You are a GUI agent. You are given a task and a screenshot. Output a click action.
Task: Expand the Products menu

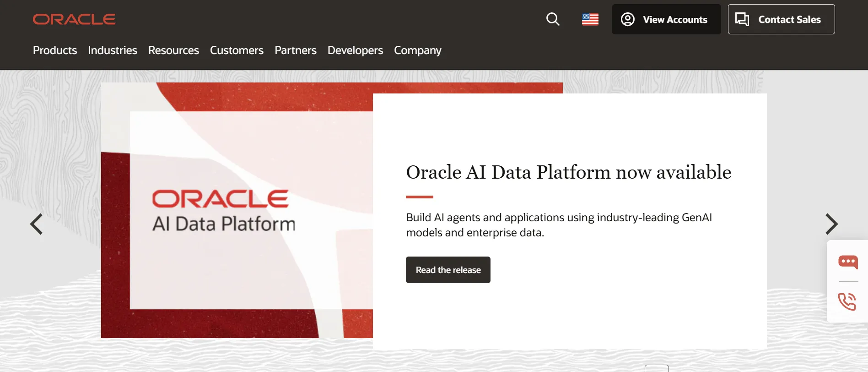tap(55, 50)
